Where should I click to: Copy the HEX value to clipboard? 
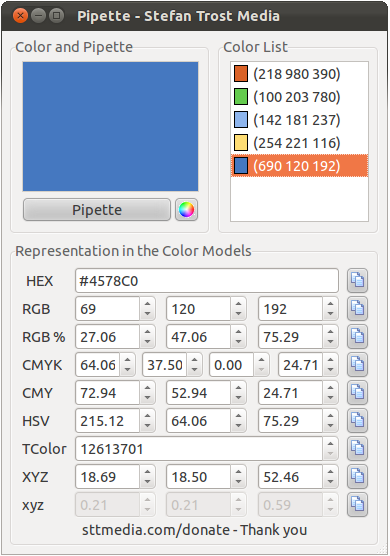click(x=357, y=280)
